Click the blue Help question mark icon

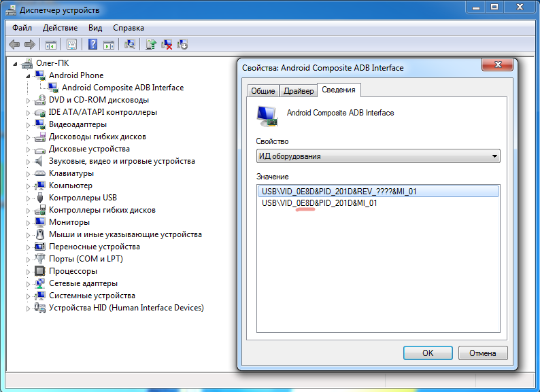(91, 45)
